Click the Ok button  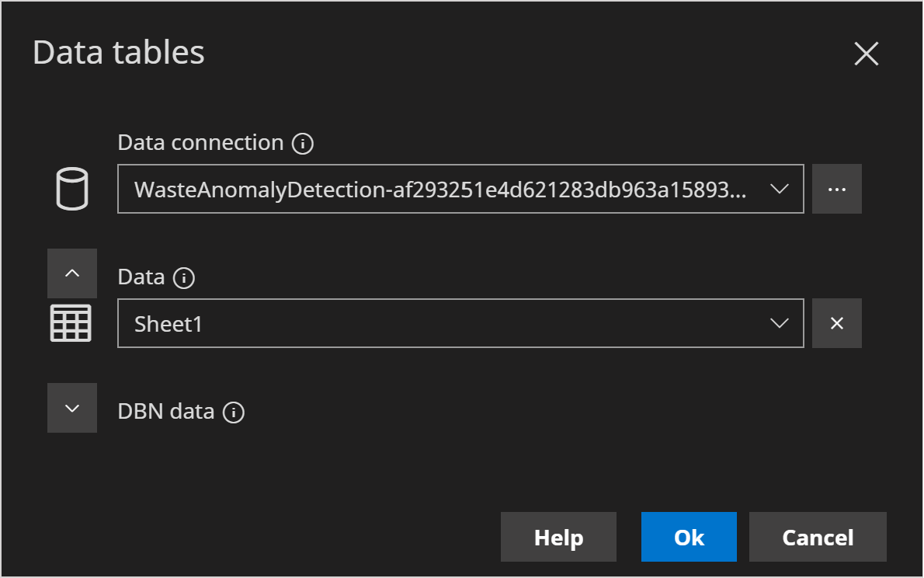pos(688,537)
